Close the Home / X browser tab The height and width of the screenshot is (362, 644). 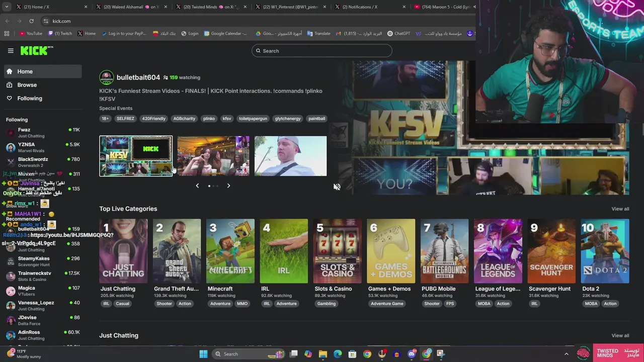click(x=86, y=7)
